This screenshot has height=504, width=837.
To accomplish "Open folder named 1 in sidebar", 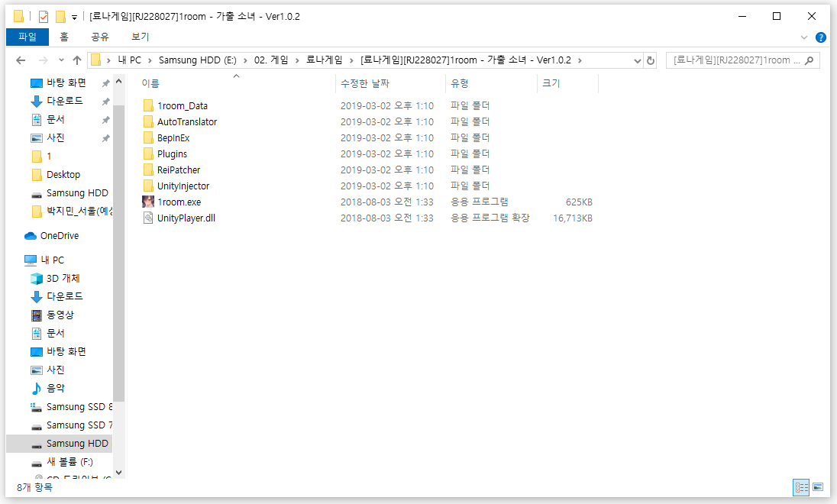I will click(42, 157).
